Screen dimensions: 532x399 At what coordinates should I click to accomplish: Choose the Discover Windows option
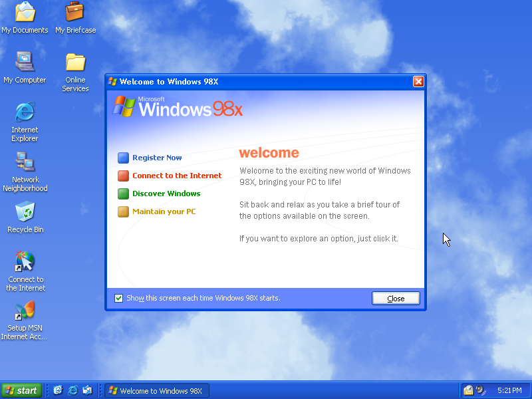pyautogui.click(x=166, y=194)
